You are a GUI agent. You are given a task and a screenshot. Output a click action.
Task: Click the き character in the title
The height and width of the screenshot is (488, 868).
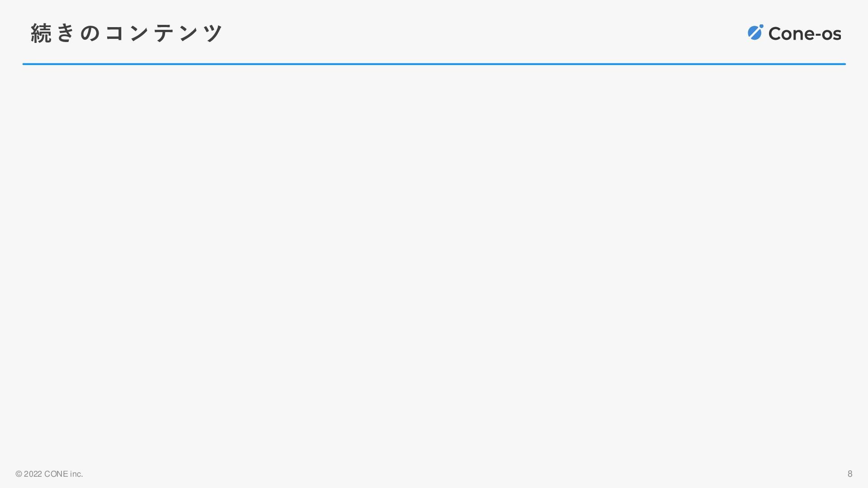click(x=66, y=33)
